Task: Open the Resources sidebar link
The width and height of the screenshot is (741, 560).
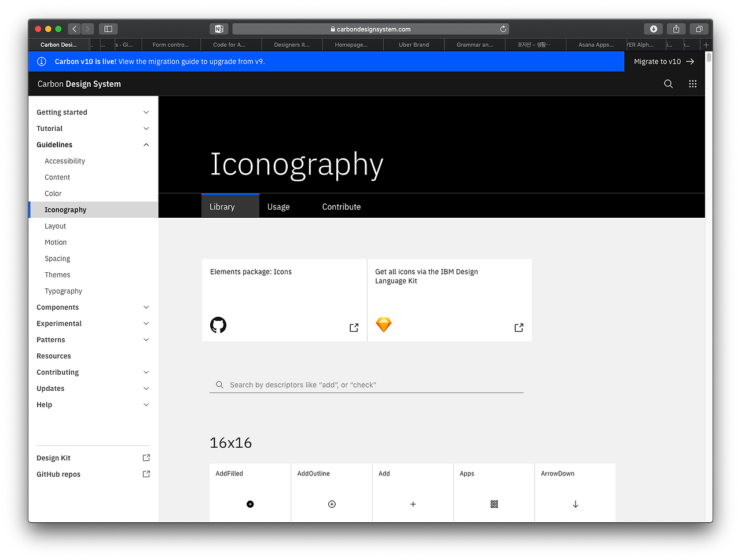Action: (54, 356)
